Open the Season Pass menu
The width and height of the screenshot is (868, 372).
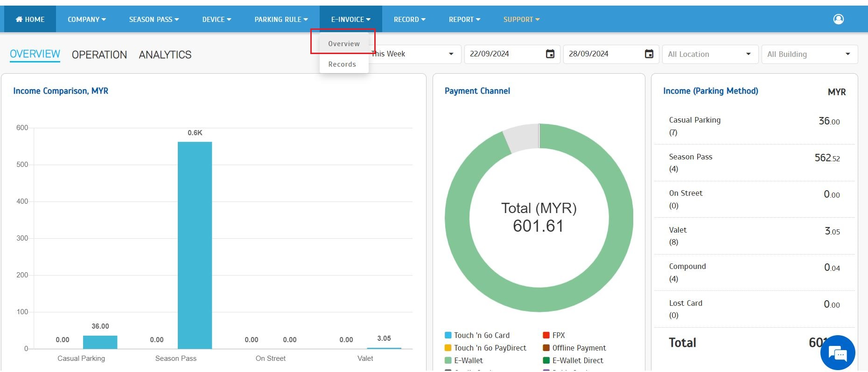coord(154,19)
